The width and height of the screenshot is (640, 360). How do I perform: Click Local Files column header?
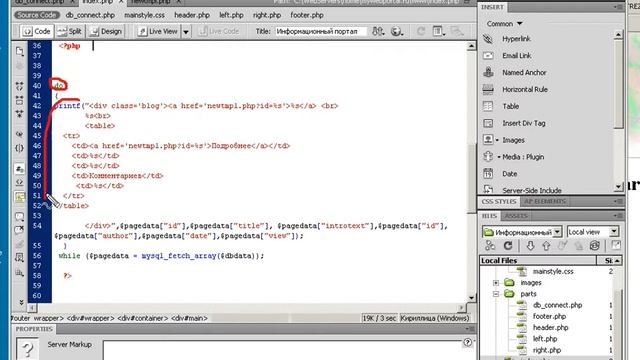coord(538,260)
